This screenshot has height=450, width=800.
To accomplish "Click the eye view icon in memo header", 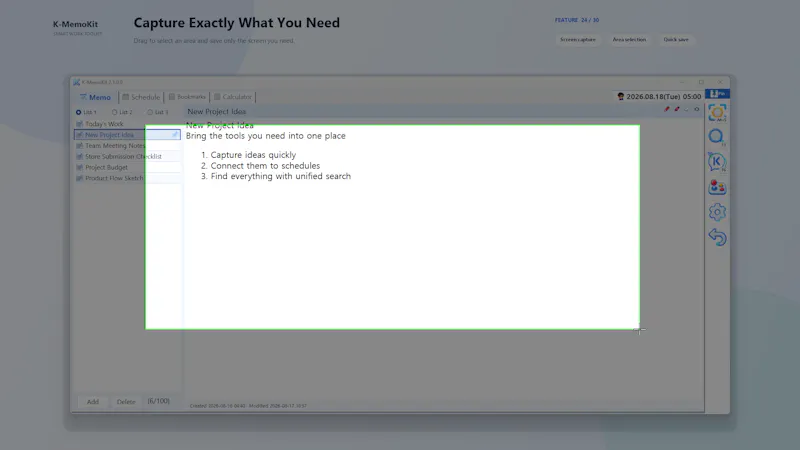I will point(696,109).
